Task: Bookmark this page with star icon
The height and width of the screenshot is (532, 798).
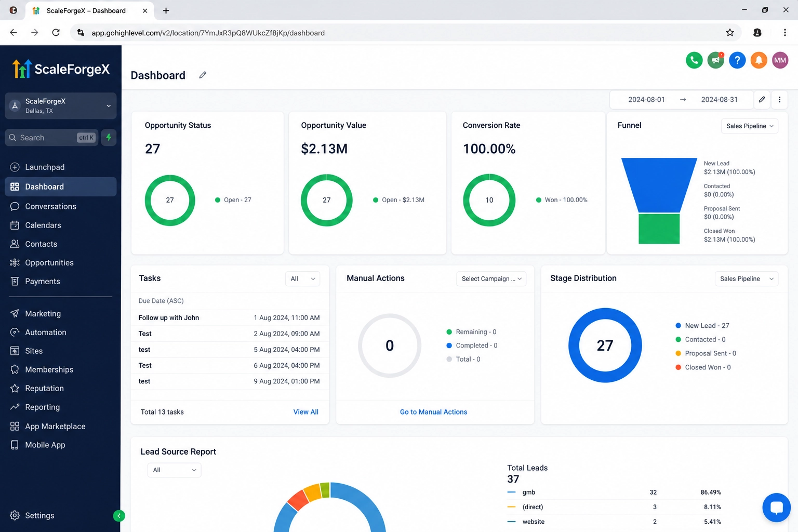Action: click(730, 33)
